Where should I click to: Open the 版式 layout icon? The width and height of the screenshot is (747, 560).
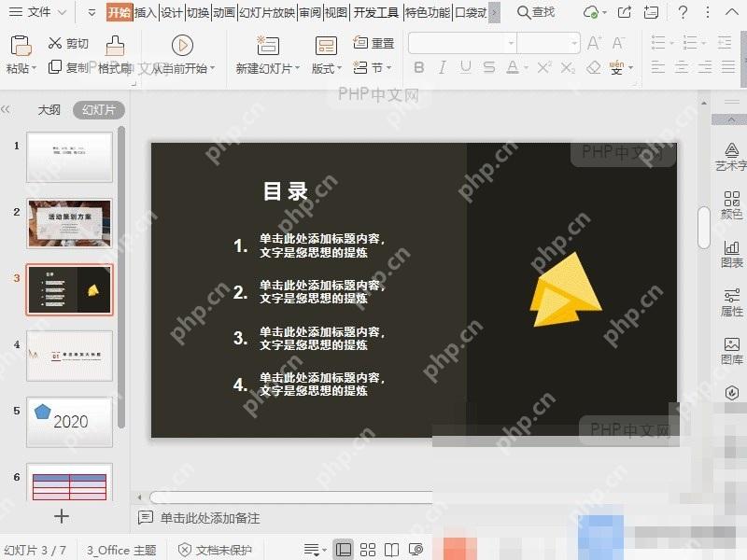tap(326, 46)
